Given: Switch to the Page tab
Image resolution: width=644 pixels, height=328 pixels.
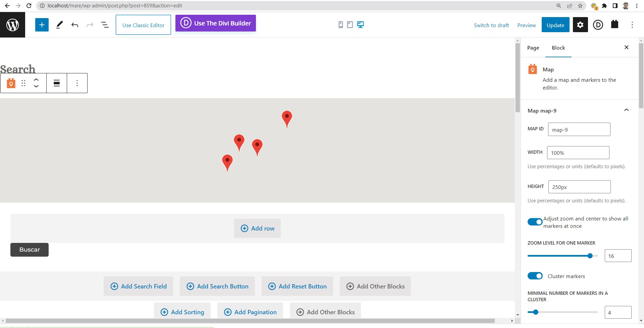Looking at the screenshot, I should click(533, 48).
